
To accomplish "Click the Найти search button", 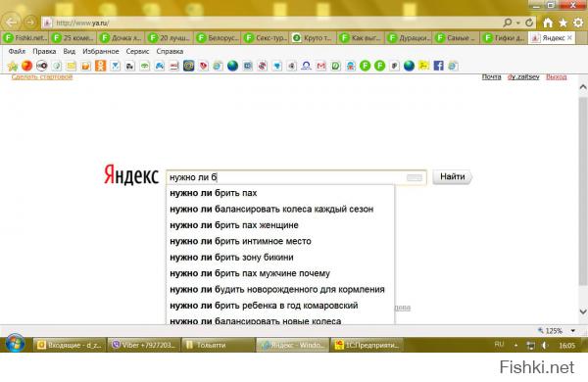I will coord(452,177).
